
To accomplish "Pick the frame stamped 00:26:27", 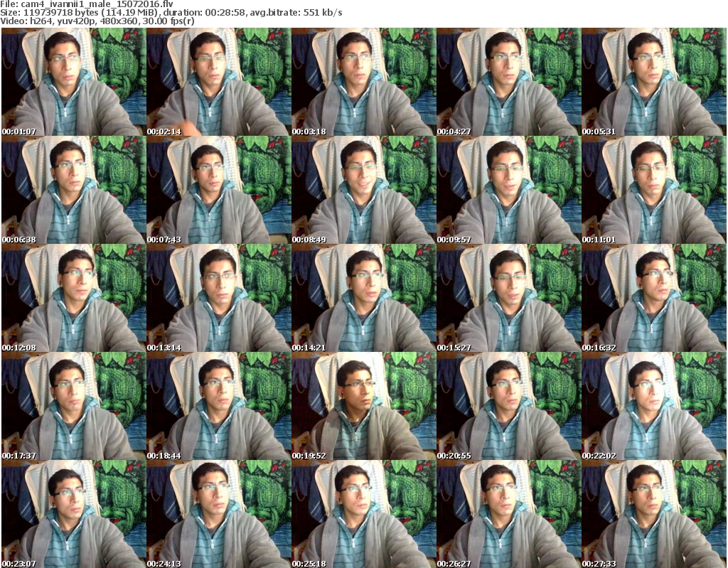I will tap(508, 514).
